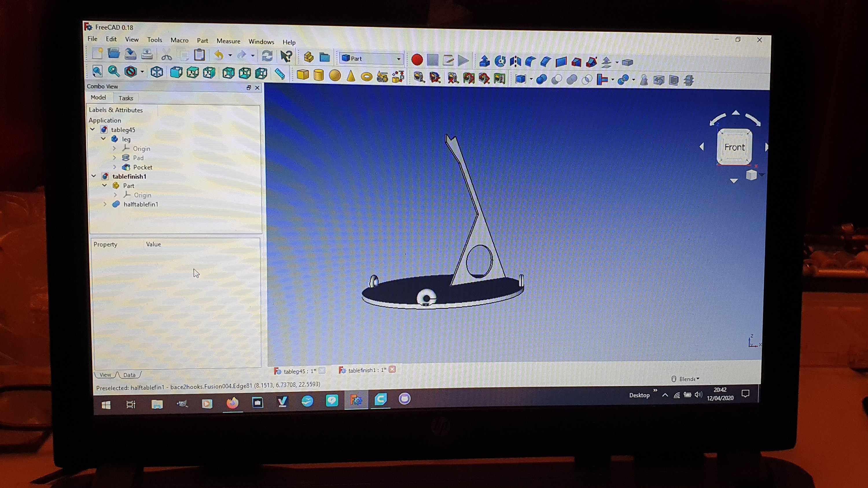The height and width of the screenshot is (488, 868).
Task: Click the Extrude tool icon
Action: coord(485,61)
